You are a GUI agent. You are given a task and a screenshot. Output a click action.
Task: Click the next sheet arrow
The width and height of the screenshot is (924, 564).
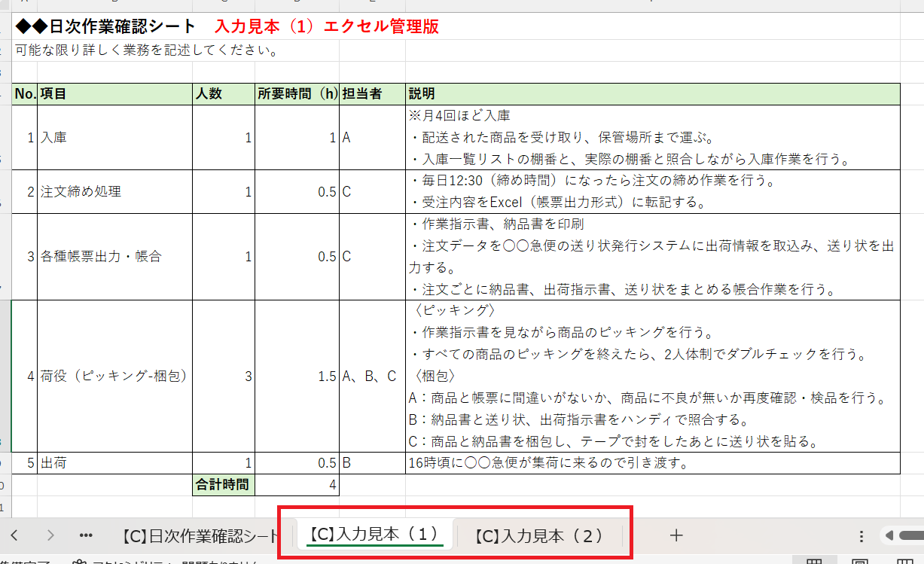[50, 535]
